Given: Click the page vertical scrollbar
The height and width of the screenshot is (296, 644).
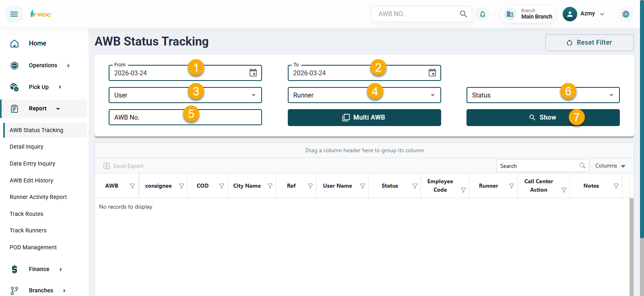Looking at the screenshot, I should pyautogui.click(x=642, y=119).
